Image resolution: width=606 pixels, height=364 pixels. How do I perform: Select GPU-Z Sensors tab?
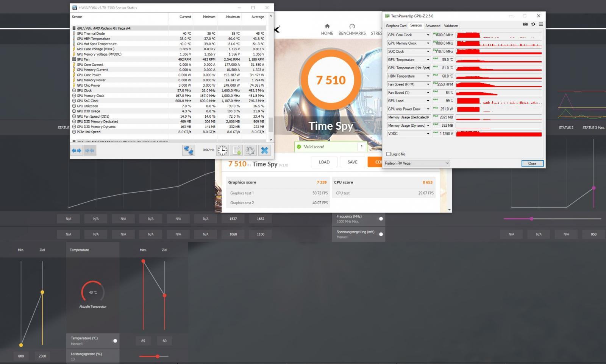click(416, 25)
